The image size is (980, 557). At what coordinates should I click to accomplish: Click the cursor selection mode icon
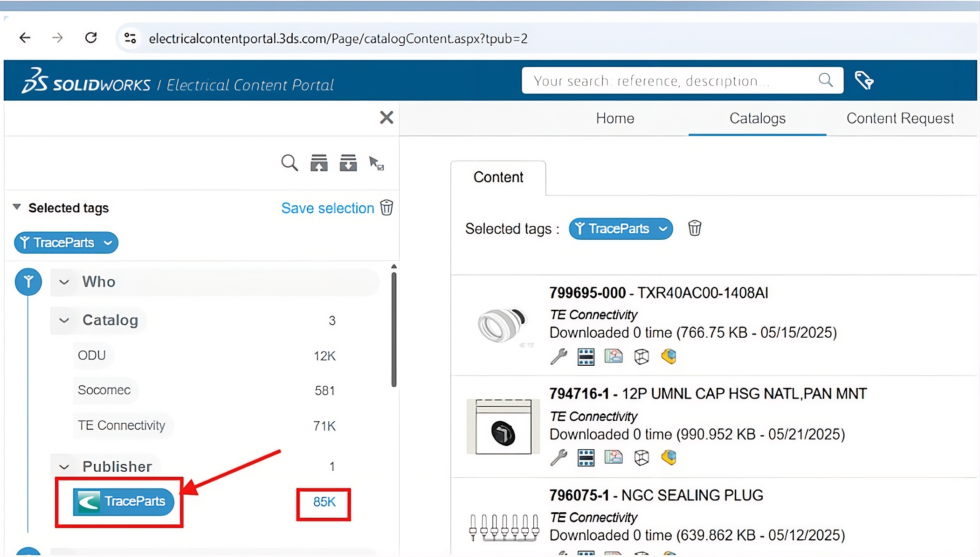(x=376, y=163)
